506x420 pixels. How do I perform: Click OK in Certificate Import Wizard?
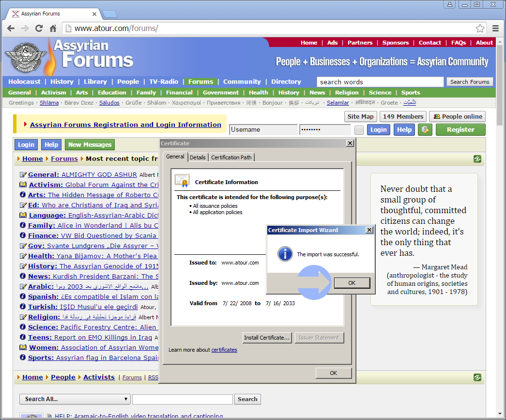pyautogui.click(x=352, y=283)
